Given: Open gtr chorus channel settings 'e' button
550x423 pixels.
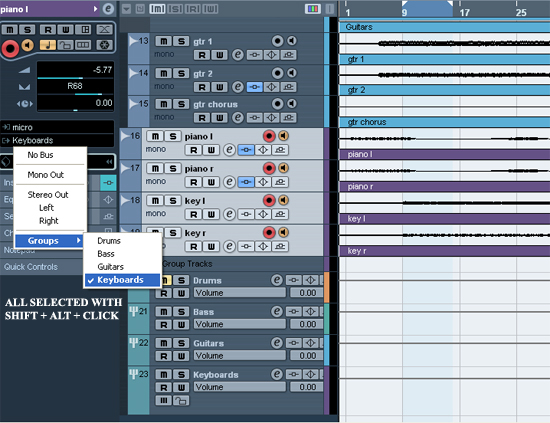Looking at the screenshot, I should click(x=237, y=118).
